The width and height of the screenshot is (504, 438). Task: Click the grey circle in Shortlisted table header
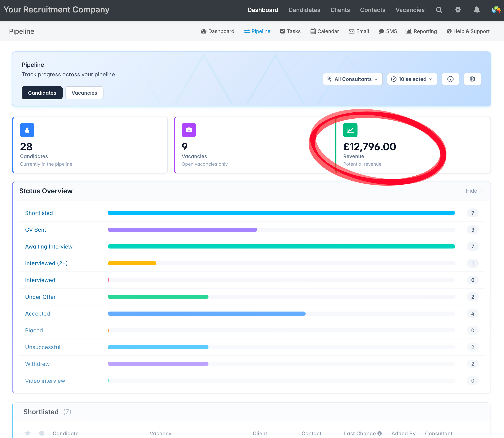[42, 433]
